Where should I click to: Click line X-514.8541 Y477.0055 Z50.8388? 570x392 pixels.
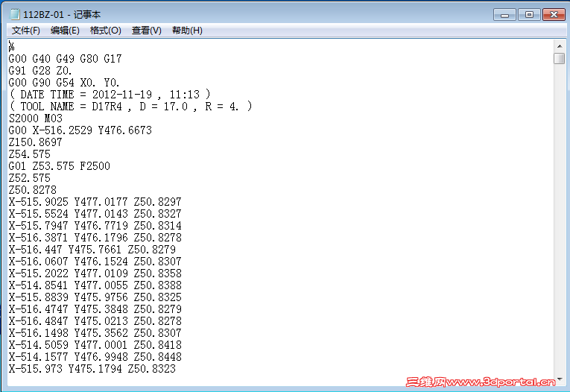click(x=95, y=285)
